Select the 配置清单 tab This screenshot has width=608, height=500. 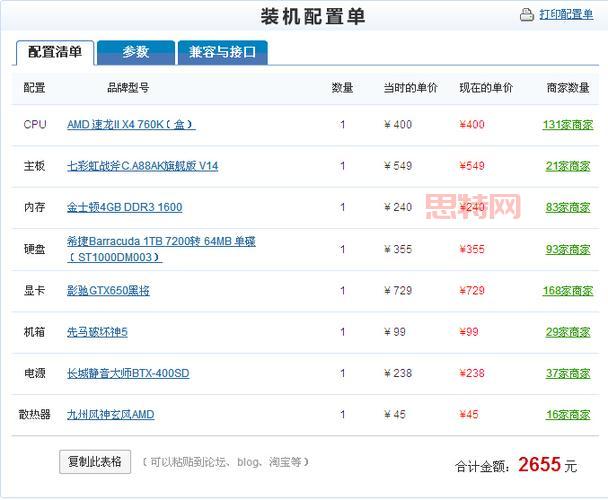pos(55,52)
